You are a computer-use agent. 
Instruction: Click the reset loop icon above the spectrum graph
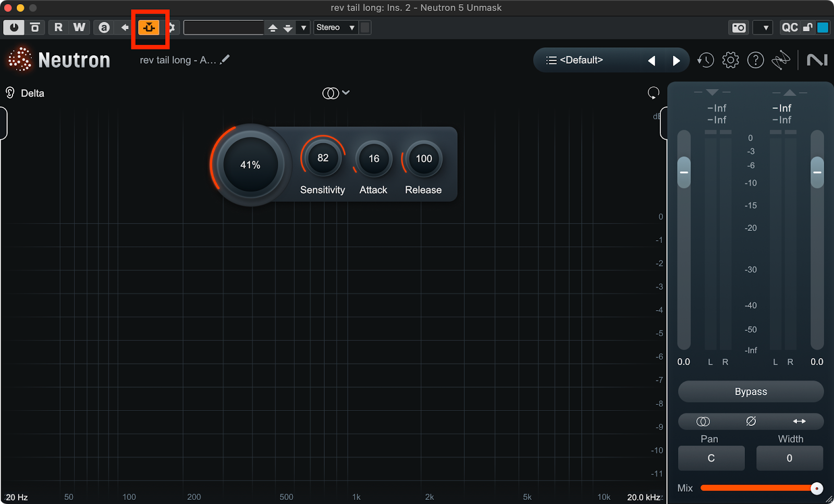point(653,93)
